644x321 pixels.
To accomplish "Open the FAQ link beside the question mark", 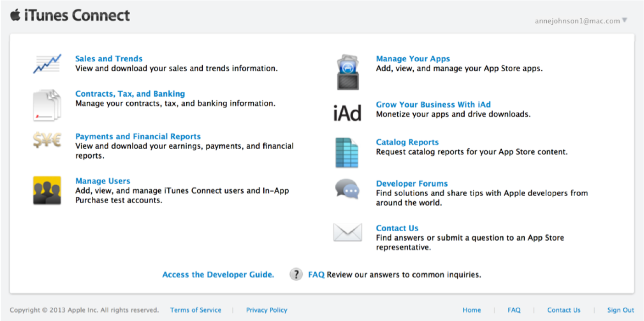I will tap(316, 275).
